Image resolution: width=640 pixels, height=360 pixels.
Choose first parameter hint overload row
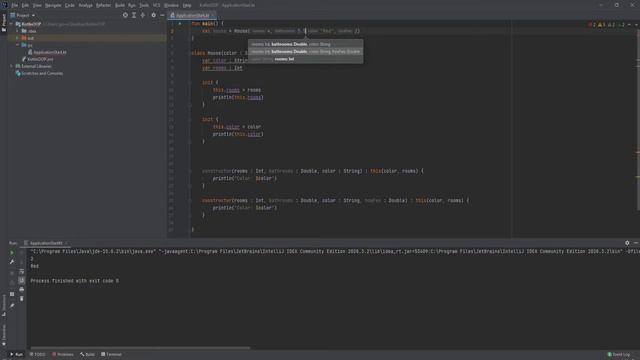(x=305, y=44)
